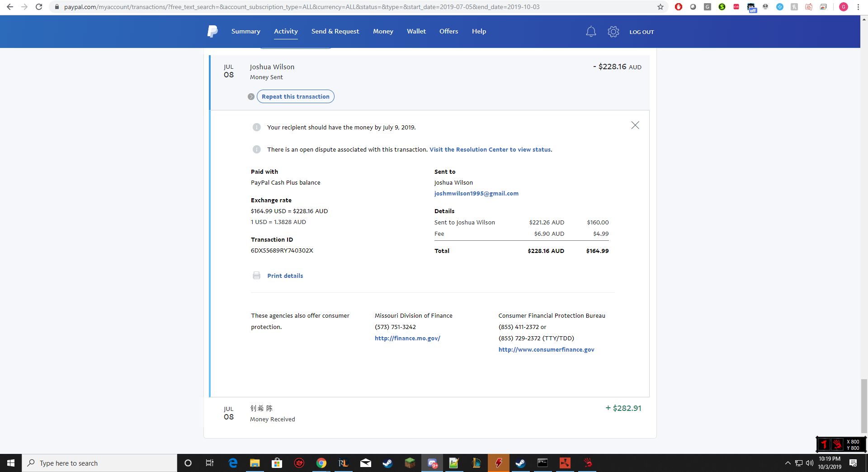Screen dimensions: 868x472
Task: Launch Microsoft Edge from taskbar
Action: point(233,463)
